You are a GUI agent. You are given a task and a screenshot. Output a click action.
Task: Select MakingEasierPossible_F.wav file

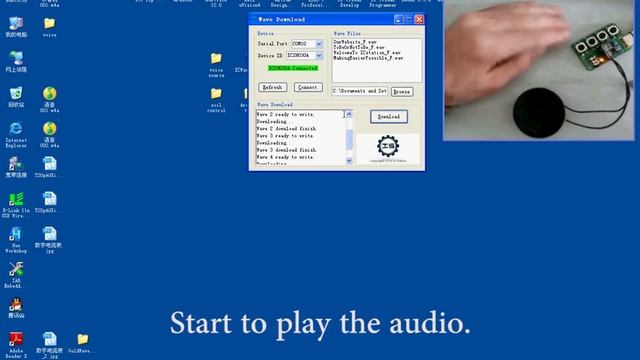point(368,58)
